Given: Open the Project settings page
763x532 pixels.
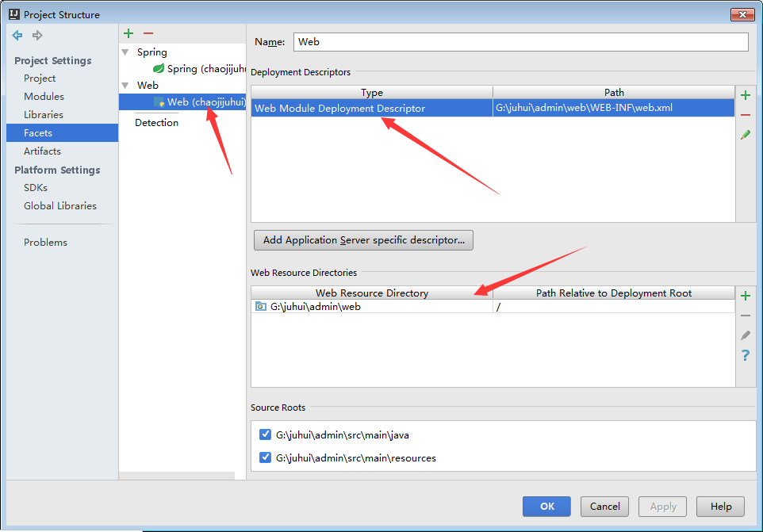Looking at the screenshot, I should pos(40,78).
